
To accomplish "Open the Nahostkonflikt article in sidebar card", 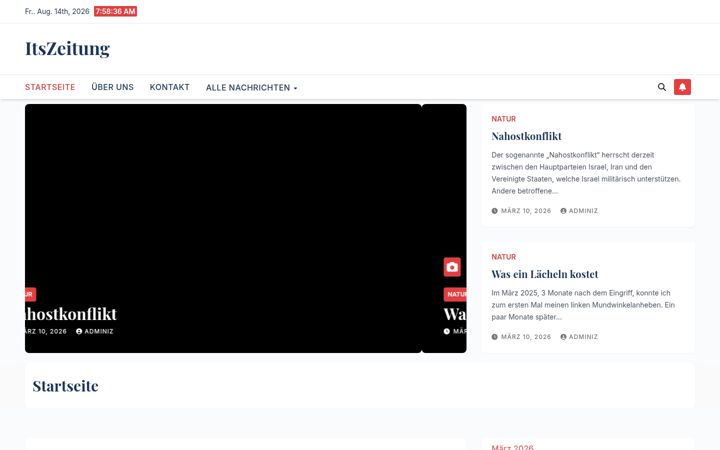I will (526, 136).
